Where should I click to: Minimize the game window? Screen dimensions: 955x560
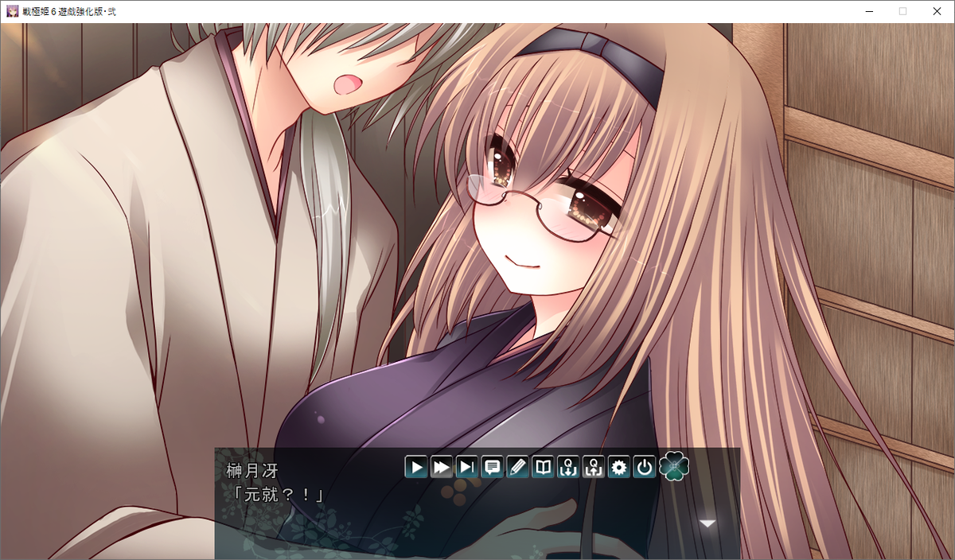coord(870,11)
